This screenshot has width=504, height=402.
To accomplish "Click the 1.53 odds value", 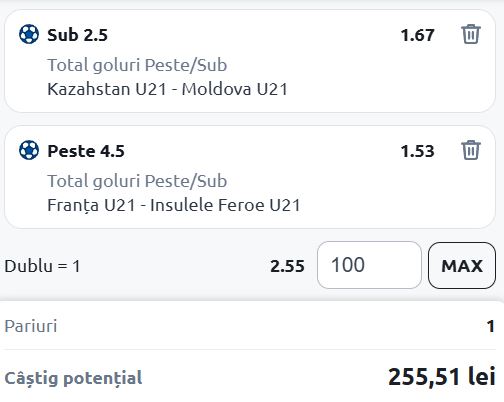I will [417, 151].
